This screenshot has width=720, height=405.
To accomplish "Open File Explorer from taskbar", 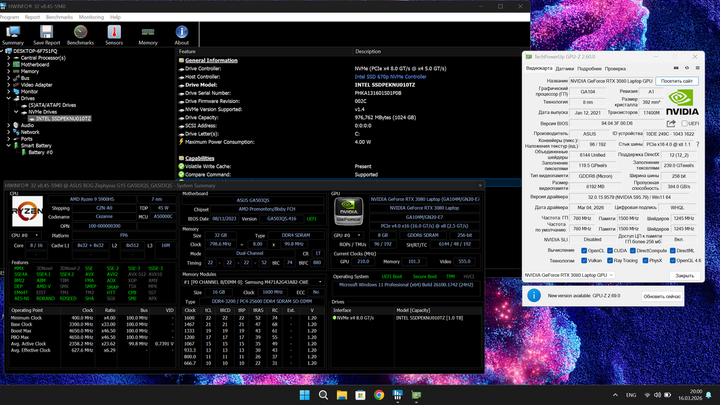I will point(342,395).
